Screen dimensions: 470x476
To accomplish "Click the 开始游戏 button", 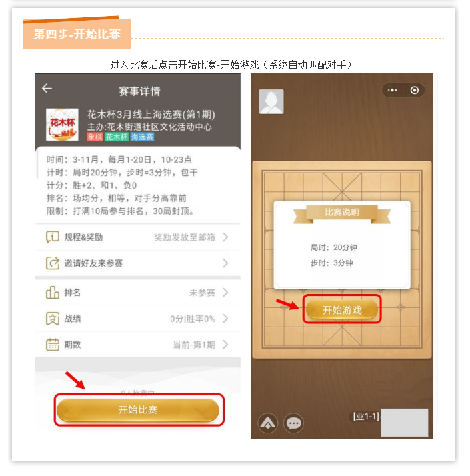I will [342, 309].
